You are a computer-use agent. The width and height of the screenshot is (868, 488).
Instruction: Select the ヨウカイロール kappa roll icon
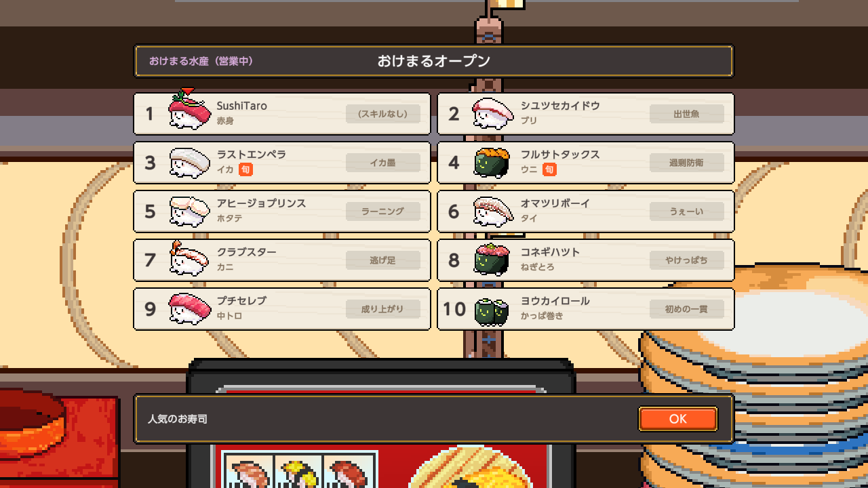(x=492, y=310)
